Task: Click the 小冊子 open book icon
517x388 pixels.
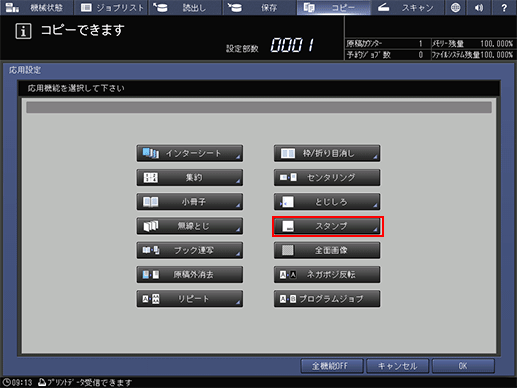Action: point(151,202)
